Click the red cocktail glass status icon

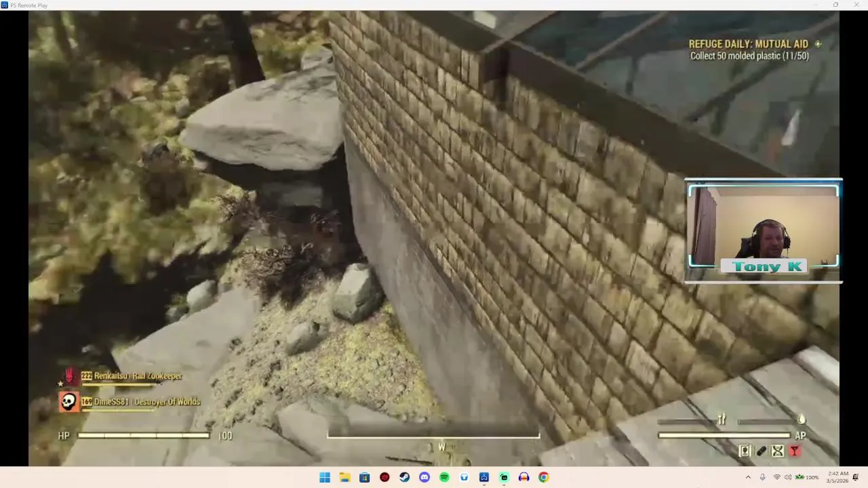[x=794, y=451]
